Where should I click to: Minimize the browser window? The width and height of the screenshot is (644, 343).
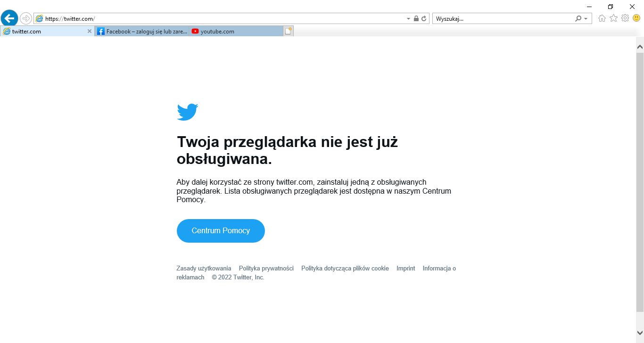(x=589, y=6)
